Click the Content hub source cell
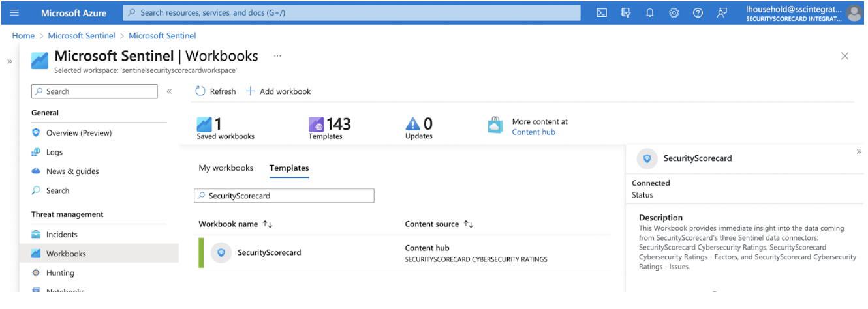 [476, 254]
